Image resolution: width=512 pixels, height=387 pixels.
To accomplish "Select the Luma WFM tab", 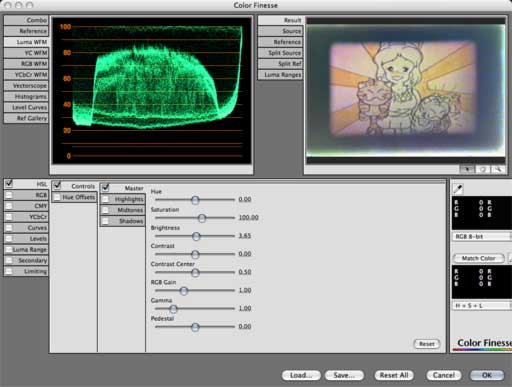I will point(26,42).
